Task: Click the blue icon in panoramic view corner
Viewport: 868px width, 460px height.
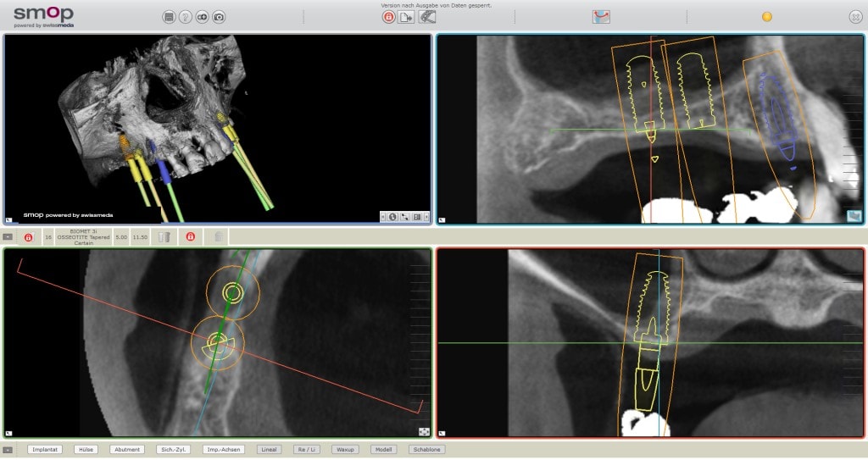Action: [x=854, y=216]
